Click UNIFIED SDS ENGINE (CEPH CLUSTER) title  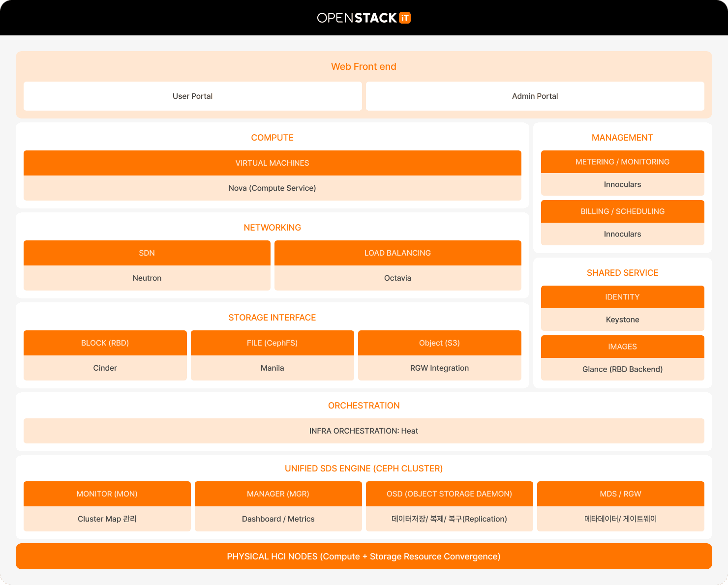tap(364, 468)
